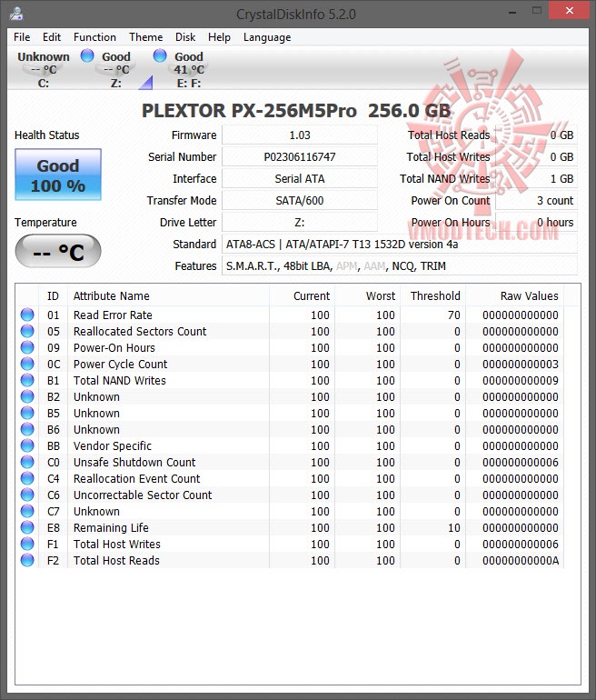Viewport: 596px width, 700px height.
Task: Click status orb for B5 Unknown row
Action: 27,413
